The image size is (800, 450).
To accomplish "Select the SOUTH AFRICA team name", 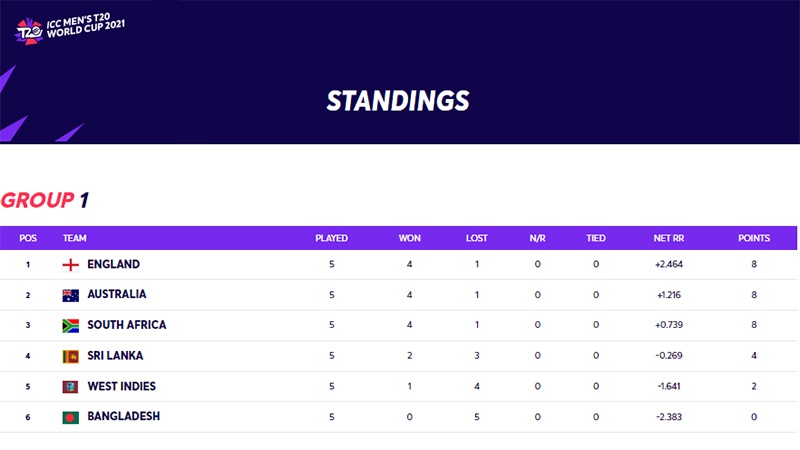I will (x=127, y=325).
